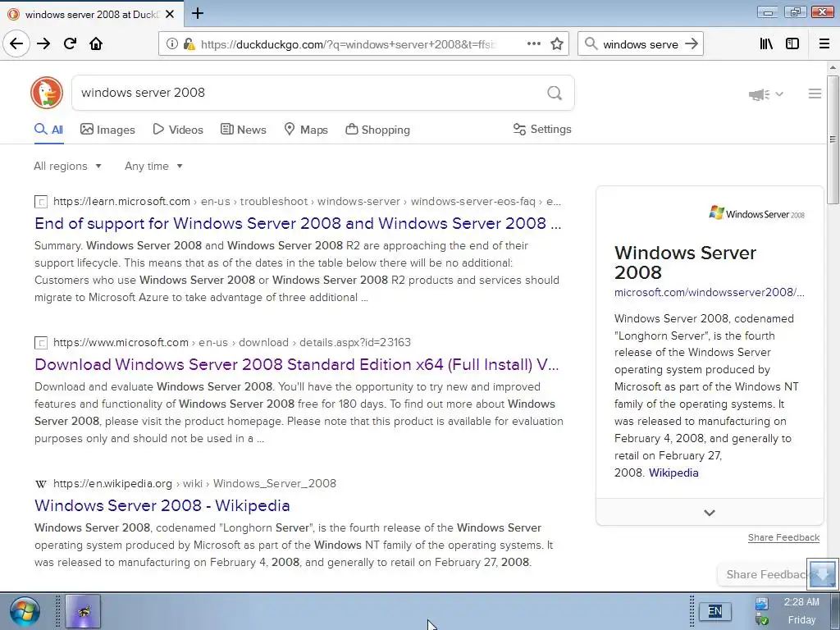Click the underlined Share Feedback link
This screenshot has width=840, height=630.
click(x=783, y=537)
